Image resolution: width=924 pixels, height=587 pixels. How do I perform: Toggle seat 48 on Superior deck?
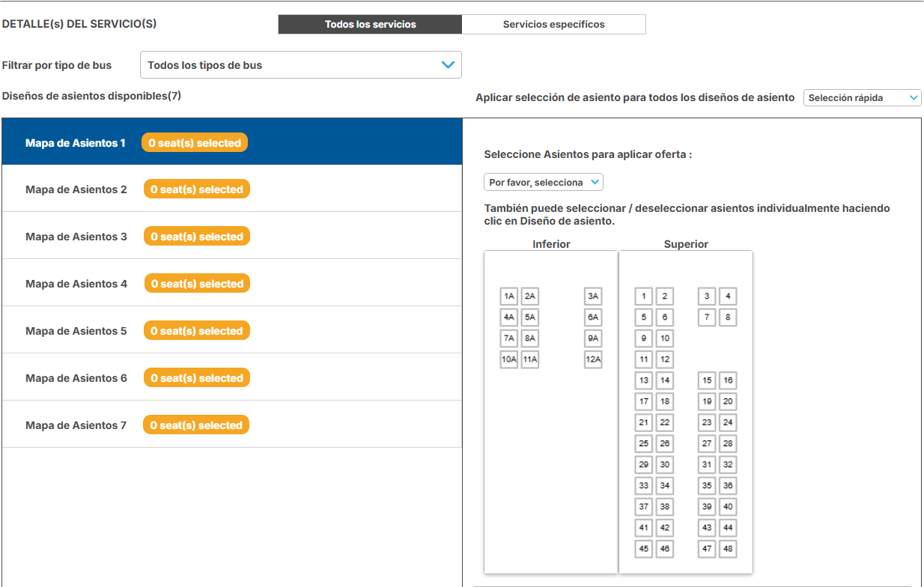[728, 549]
